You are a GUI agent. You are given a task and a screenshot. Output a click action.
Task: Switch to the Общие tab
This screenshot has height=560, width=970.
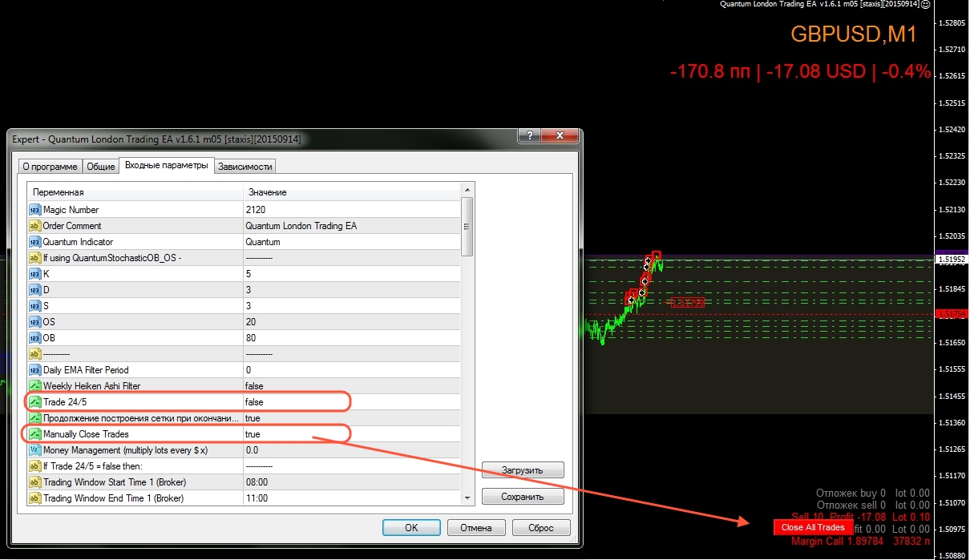point(101,167)
